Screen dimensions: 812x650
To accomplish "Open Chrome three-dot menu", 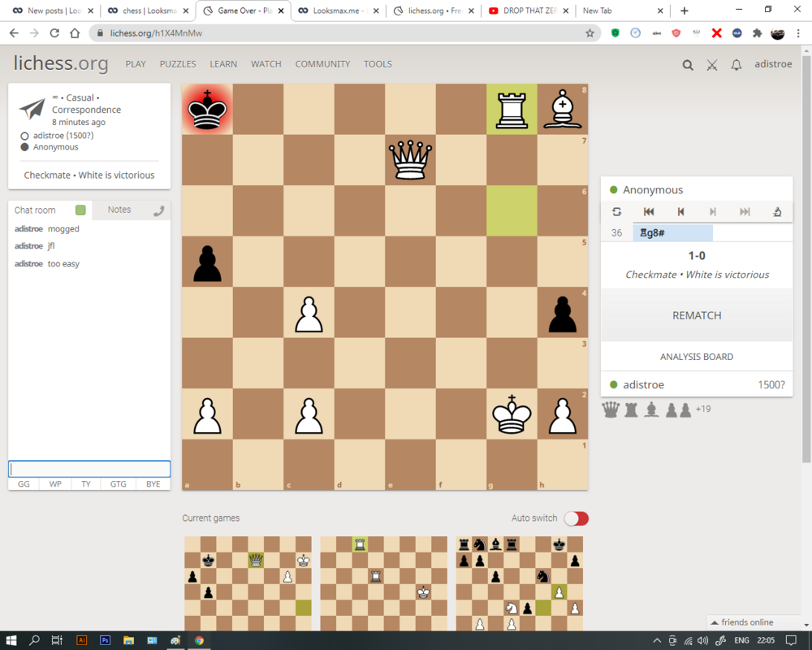I will tap(800, 33).
